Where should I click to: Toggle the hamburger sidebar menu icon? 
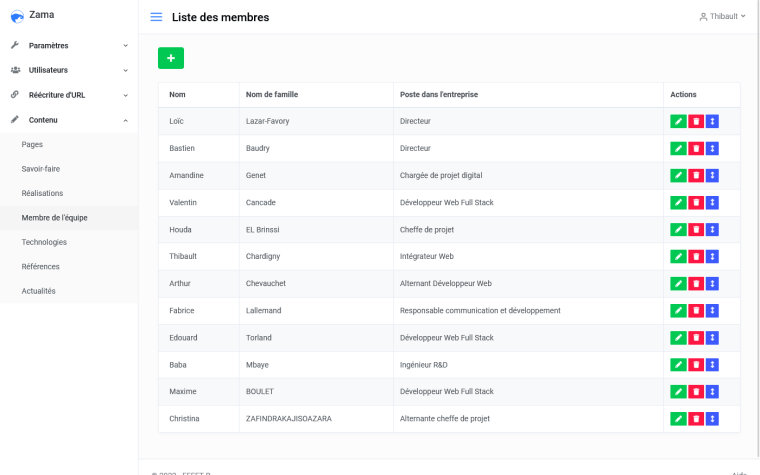(x=156, y=17)
